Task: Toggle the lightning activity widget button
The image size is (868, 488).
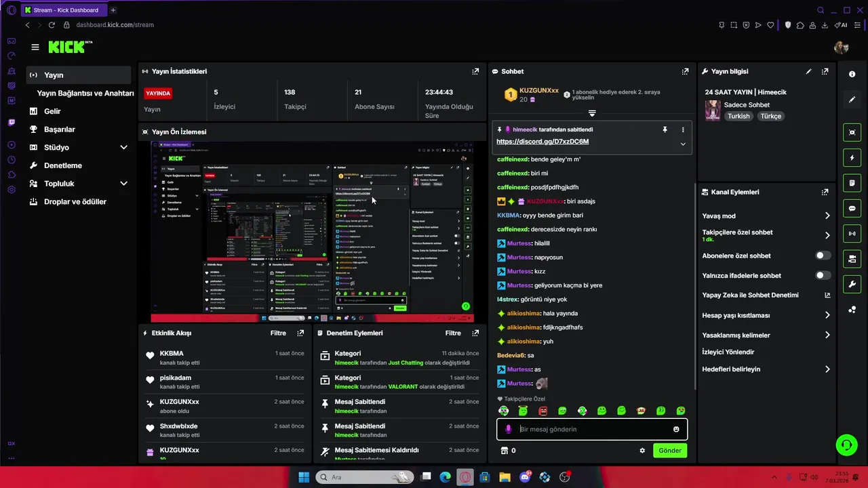Action: (x=852, y=158)
